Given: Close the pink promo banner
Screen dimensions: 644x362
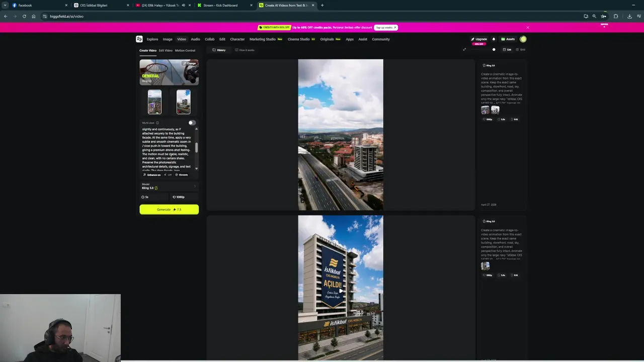Looking at the screenshot, I should pos(527,28).
